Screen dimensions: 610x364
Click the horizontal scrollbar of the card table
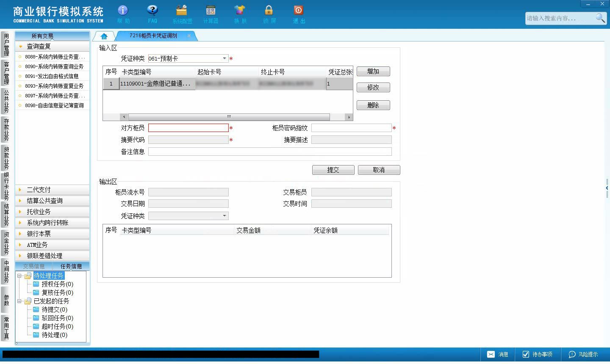pyautogui.click(x=229, y=117)
